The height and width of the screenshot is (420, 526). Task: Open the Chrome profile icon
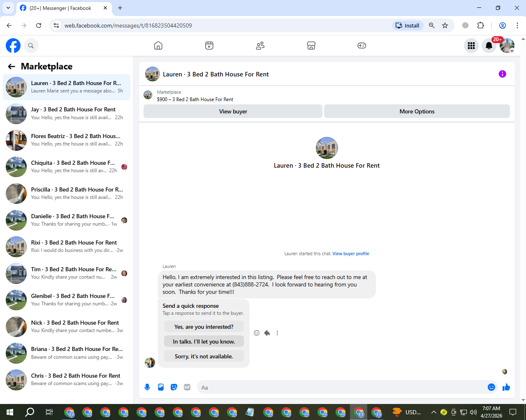503,25
